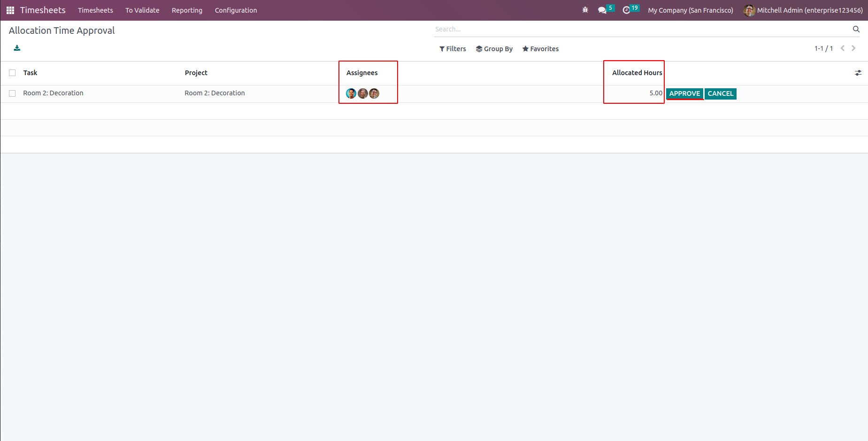The height and width of the screenshot is (441, 868).
Task: Select all records header checkbox
Action: [12, 73]
